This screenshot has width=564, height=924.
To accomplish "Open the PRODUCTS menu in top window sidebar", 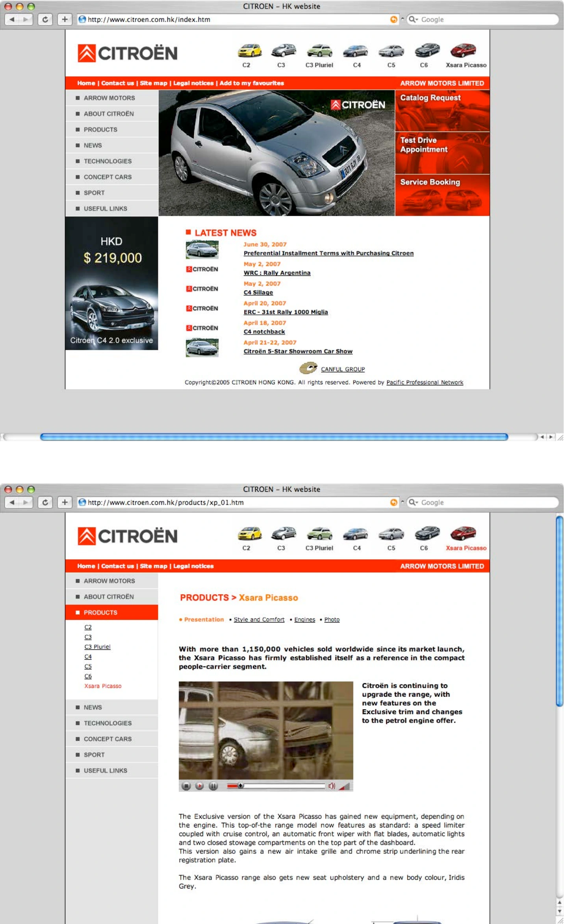I will point(112,129).
